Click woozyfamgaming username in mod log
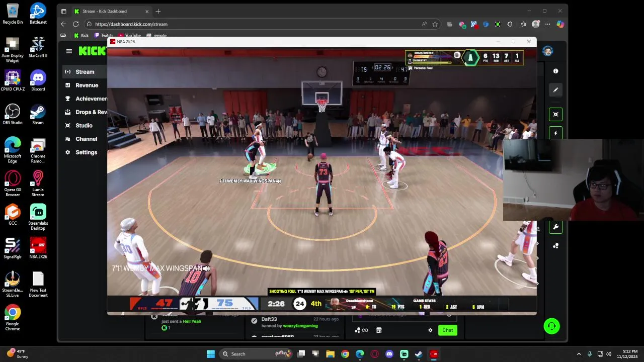Screen dimensions: 644x362 [x=300, y=326]
